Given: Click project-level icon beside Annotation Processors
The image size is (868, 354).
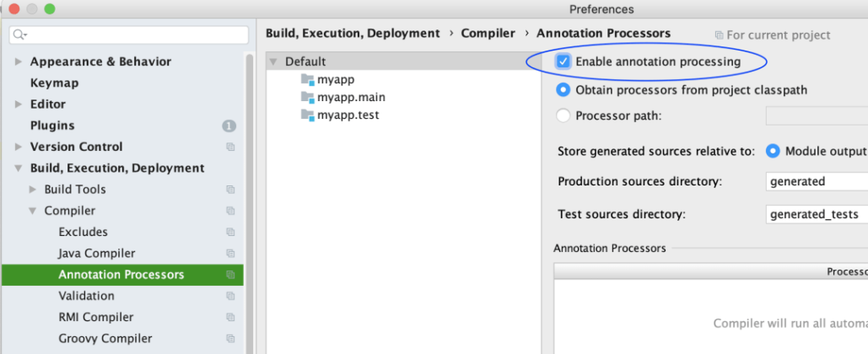Looking at the screenshot, I should click(x=230, y=275).
